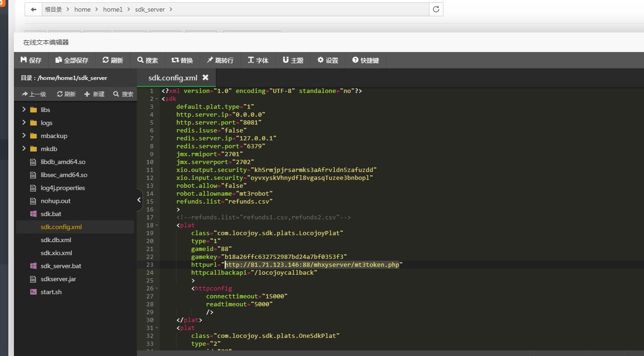Open the Search (搜索) tool in editor toolbar
Viewport: 644px width, 356px height.
pos(148,60)
